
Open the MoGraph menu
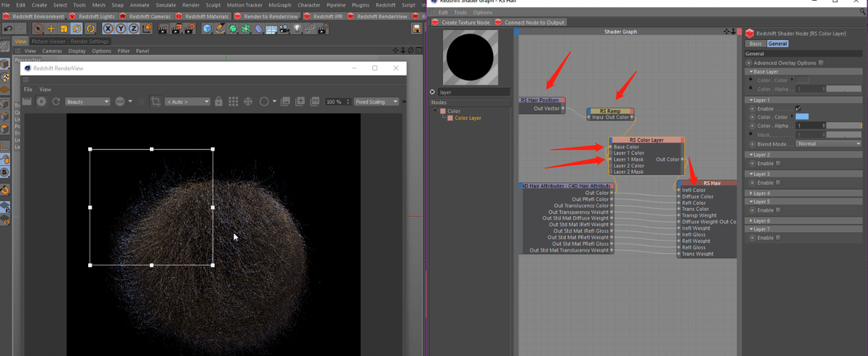pyautogui.click(x=280, y=5)
